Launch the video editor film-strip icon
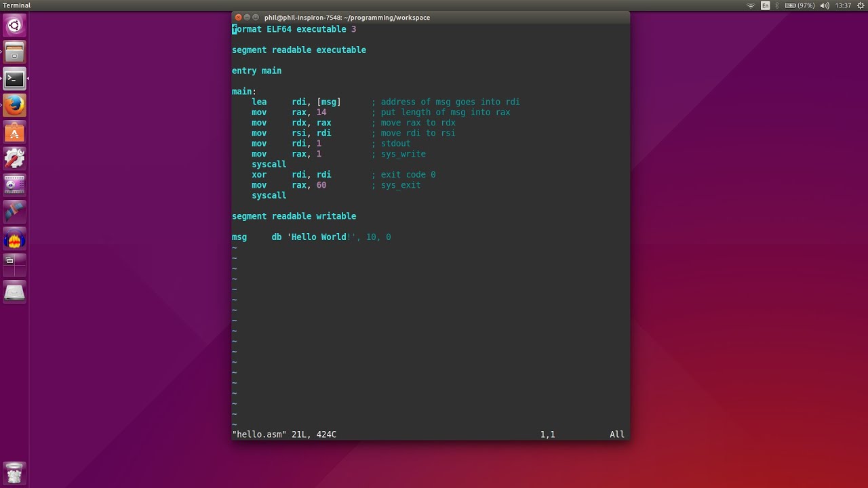 14,185
